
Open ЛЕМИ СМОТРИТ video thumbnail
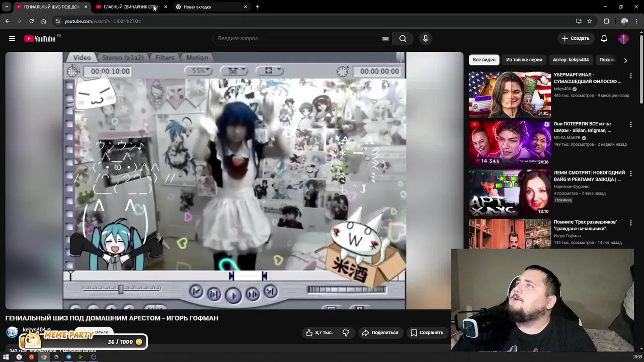[510, 193]
